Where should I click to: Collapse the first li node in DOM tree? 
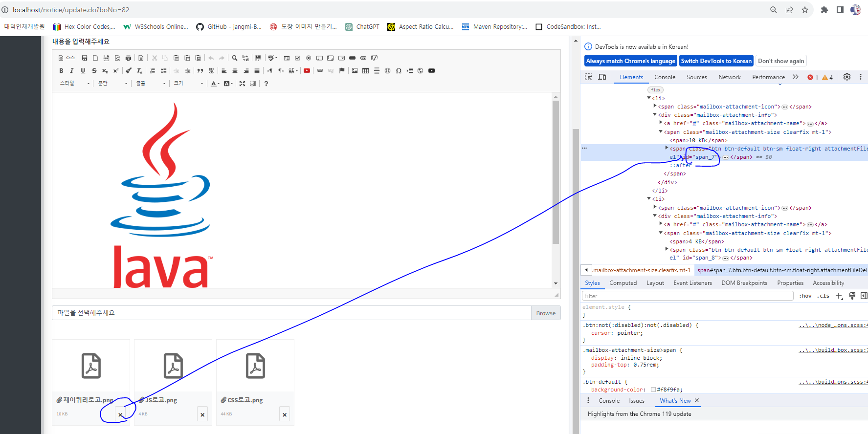pos(649,98)
